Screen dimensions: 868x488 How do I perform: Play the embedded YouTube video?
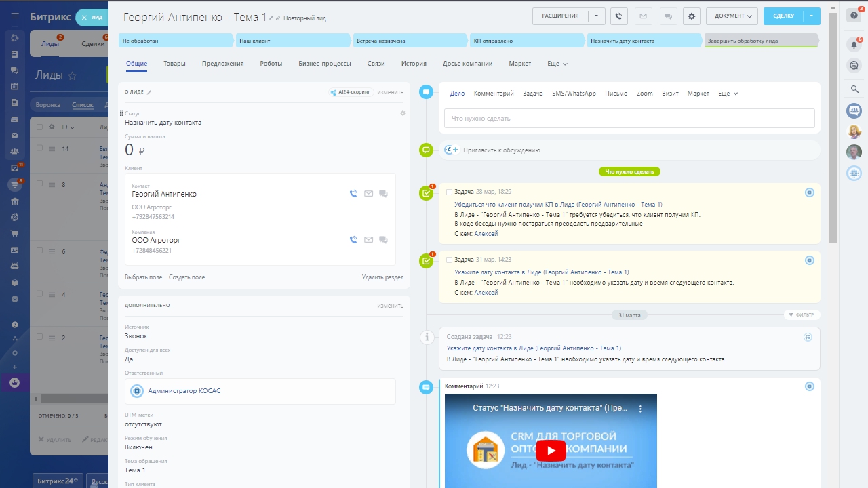tap(551, 450)
